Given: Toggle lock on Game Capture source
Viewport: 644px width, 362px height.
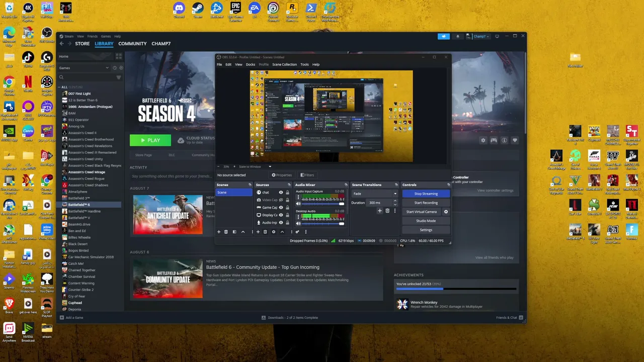Looking at the screenshot, I should point(288,208).
